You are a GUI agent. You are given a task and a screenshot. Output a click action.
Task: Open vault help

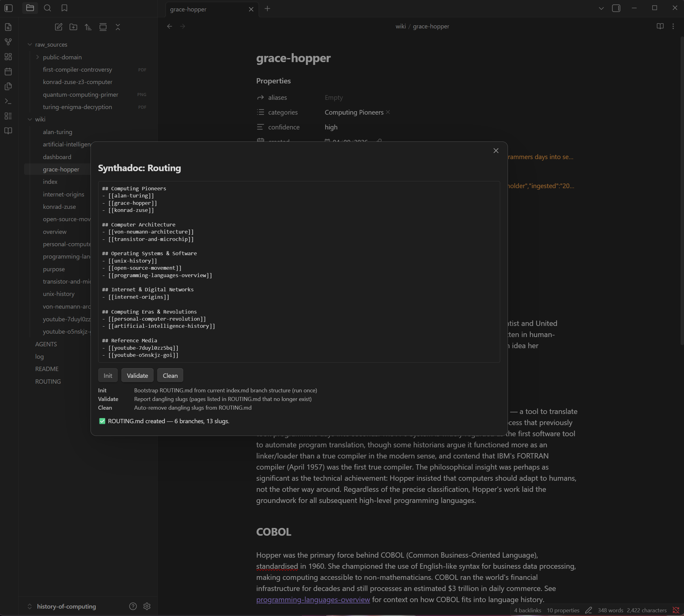133,606
